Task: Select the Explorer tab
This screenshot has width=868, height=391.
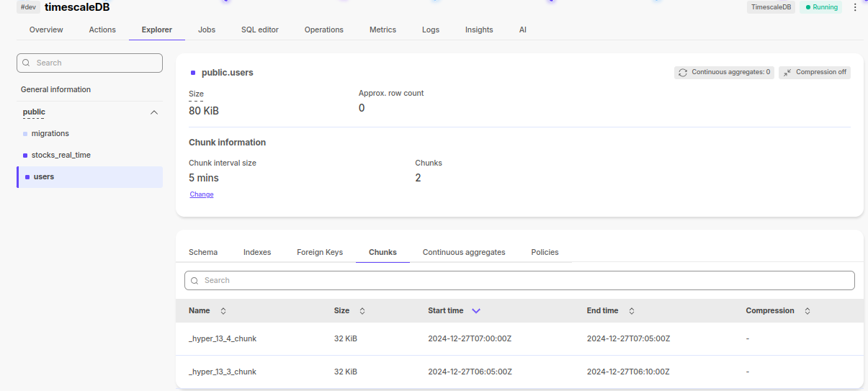Action: [157, 30]
